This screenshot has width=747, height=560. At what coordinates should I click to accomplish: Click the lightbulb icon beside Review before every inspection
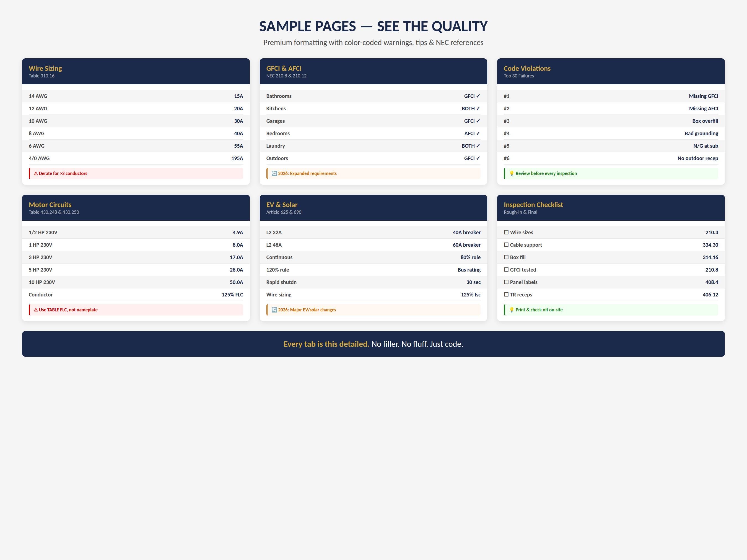[512, 173]
